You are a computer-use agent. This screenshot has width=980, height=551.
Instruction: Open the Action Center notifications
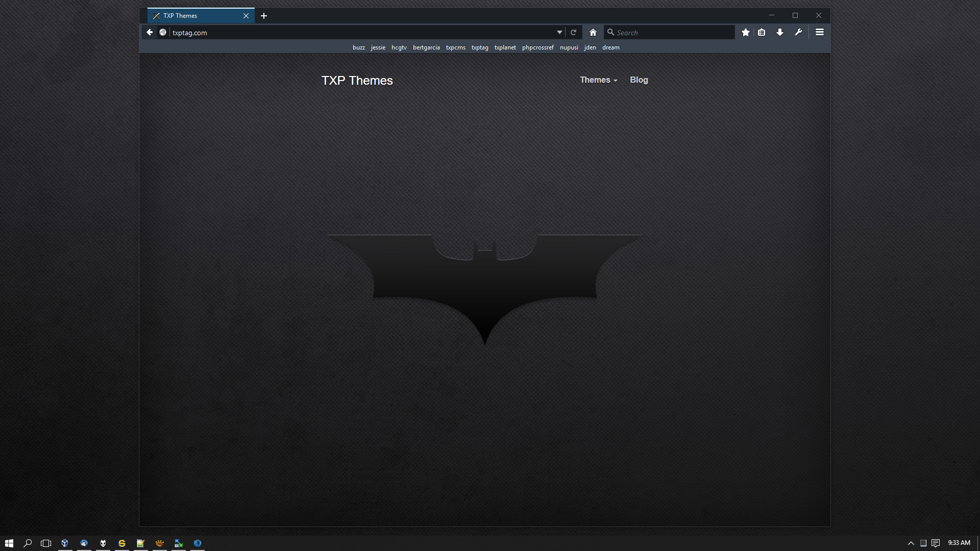pyautogui.click(x=936, y=543)
